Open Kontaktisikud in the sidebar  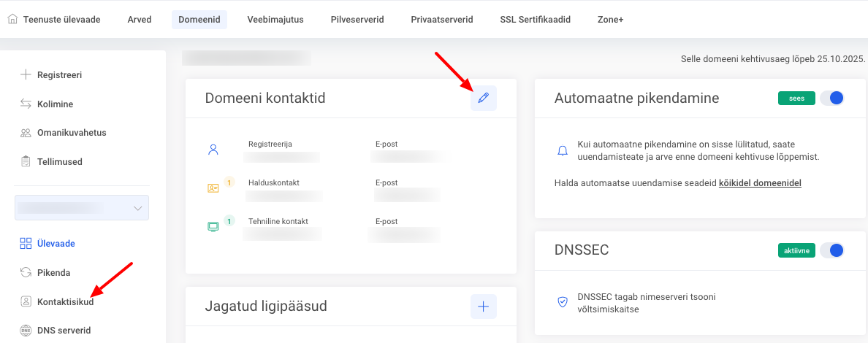tap(65, 301)
